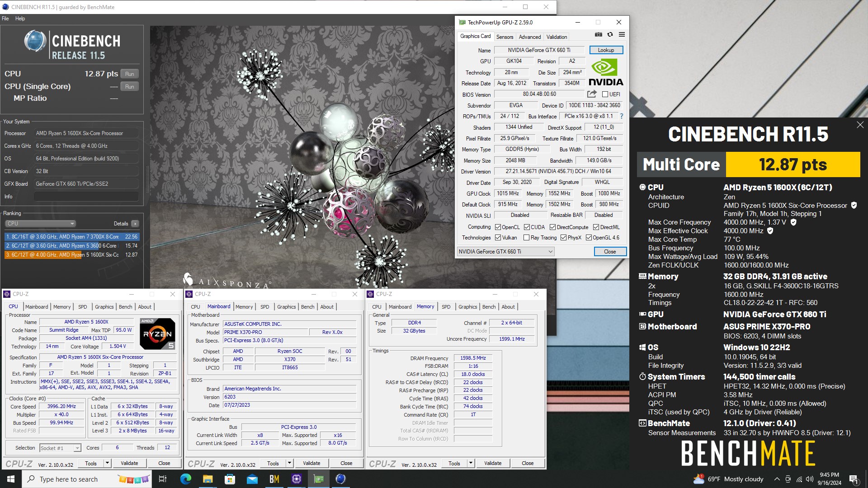This screenshot has height=488, width=868.
Task: Click the Cinebench Info input field
Action: (86, 197)
